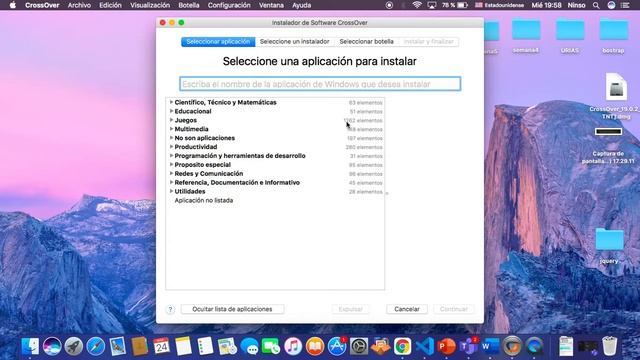Open Books orange icon in dock
The height and width of the screenshot is (360, 640).
pyautogui.click(x=315, y=347)
